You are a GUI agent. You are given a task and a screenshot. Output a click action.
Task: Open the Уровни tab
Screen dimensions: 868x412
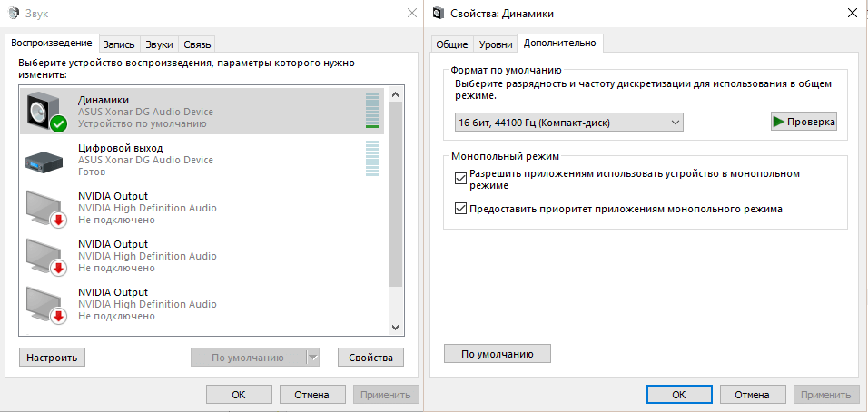(x=495, y=44)
